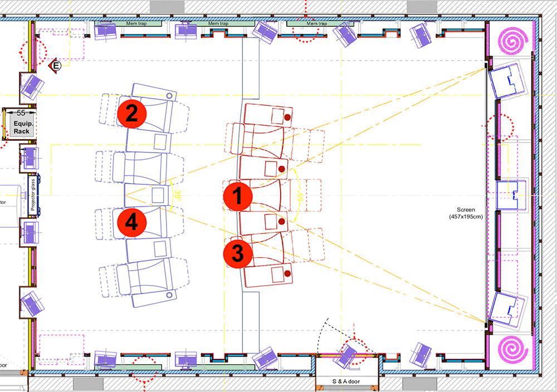
Task: Select seat position marker 4
Action: coord(132,223)
